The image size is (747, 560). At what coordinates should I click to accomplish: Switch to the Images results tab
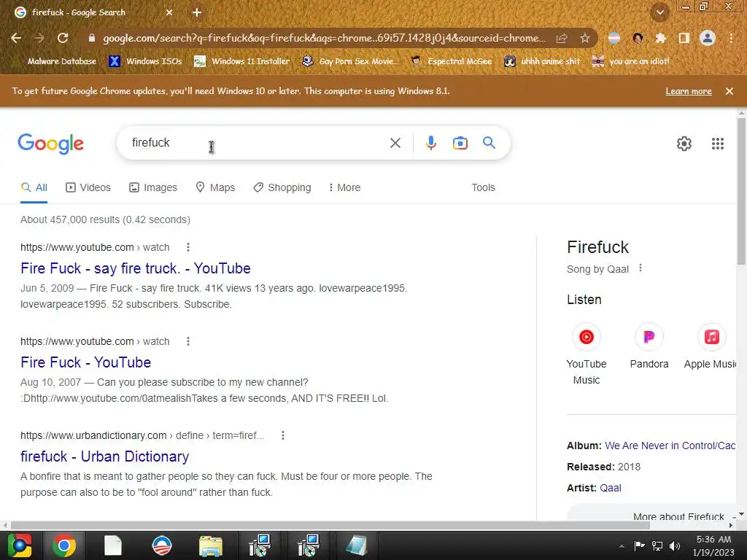pyautogui.click(x=153, y=187)
